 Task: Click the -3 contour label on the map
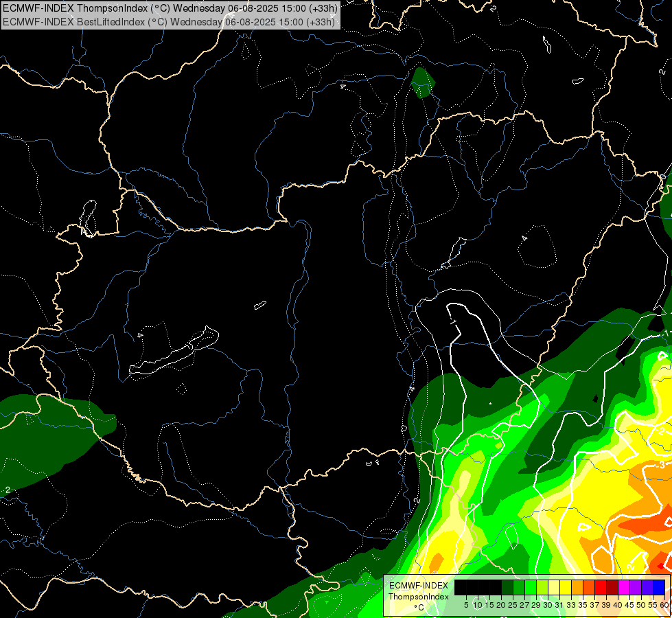tap(660, 466)
